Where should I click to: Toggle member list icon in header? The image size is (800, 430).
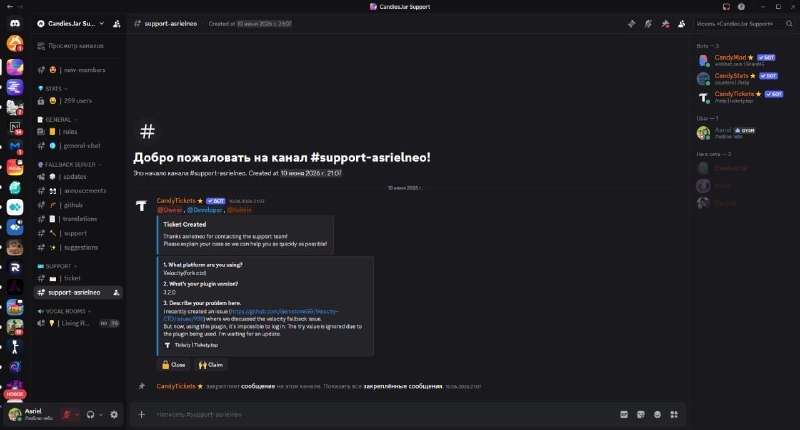tap(682, 23)
